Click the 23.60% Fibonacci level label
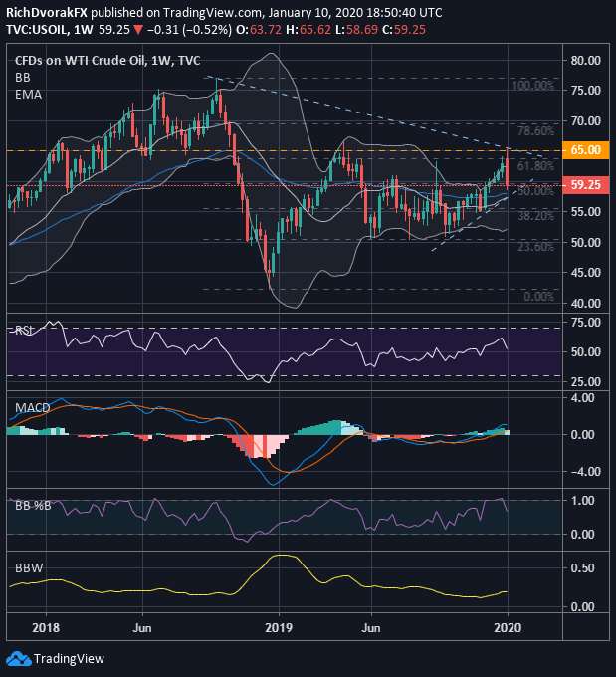The width and height of the screenshot is (616, 677). [535, 247]
